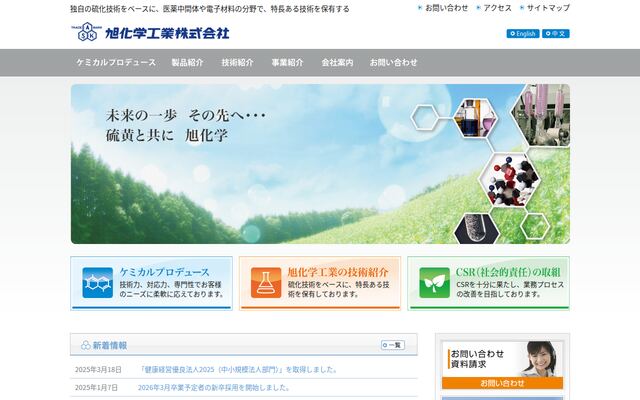Open the サイトマップ link in header
Viewport: 640px width, 400px height.
click(x=548, y=8)
